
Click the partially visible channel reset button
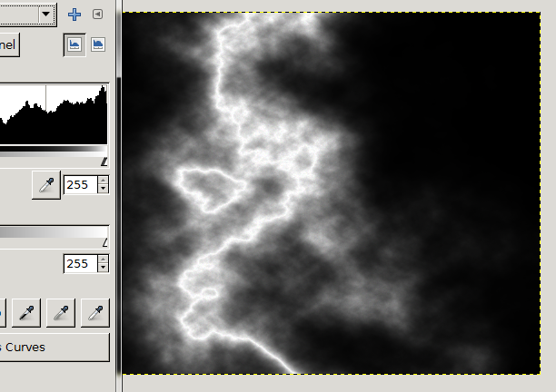(9, 45)
